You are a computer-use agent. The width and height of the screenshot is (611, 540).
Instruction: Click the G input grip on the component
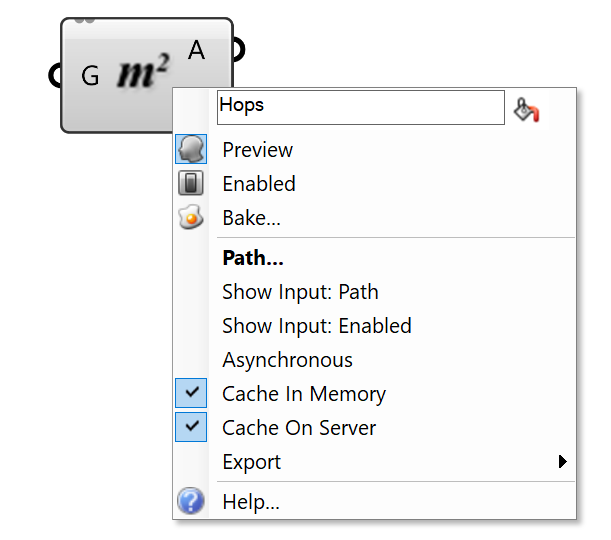tap(59, 75)
